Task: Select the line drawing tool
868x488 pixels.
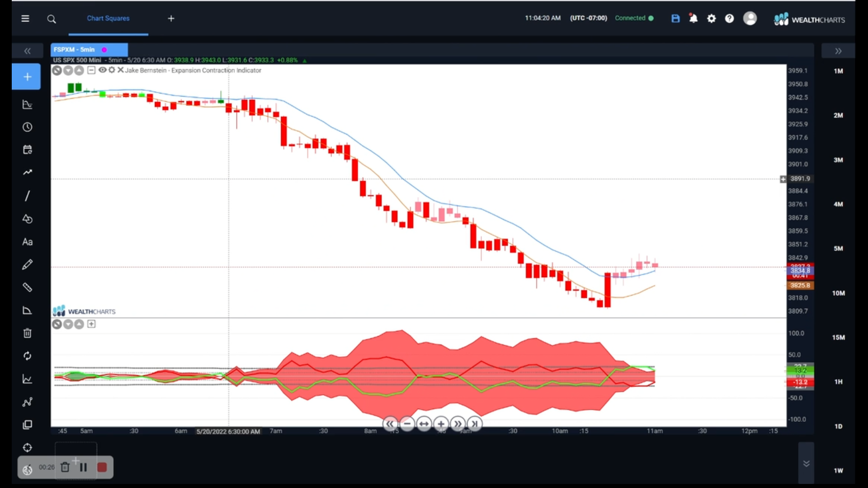Action: tap(28, 196)
